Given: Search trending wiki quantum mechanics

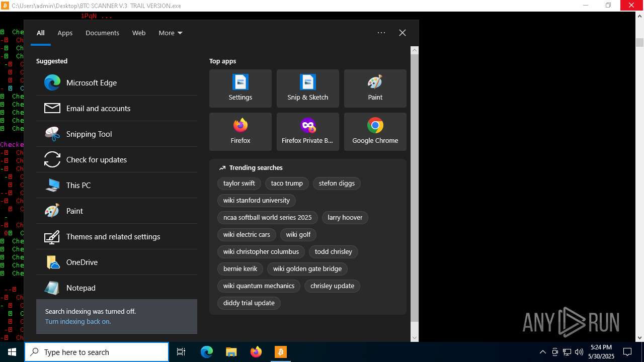Looking at the screenshot, I should tap(259, 286).
